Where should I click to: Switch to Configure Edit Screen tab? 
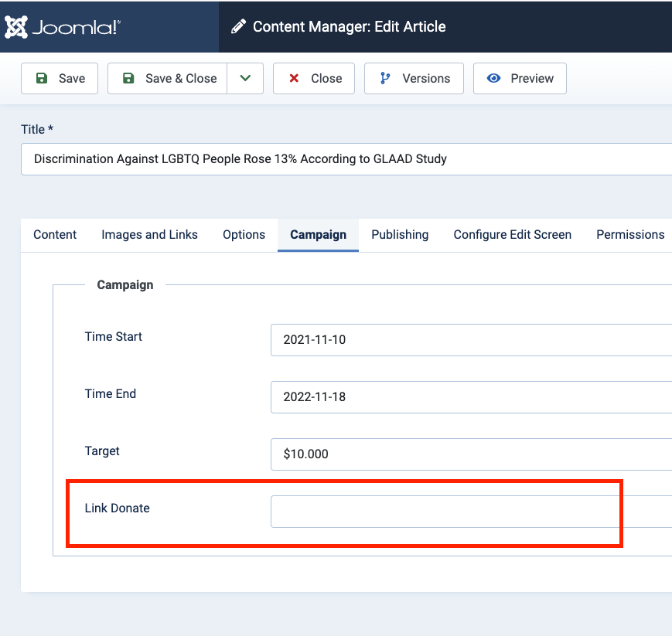(512, 235)
